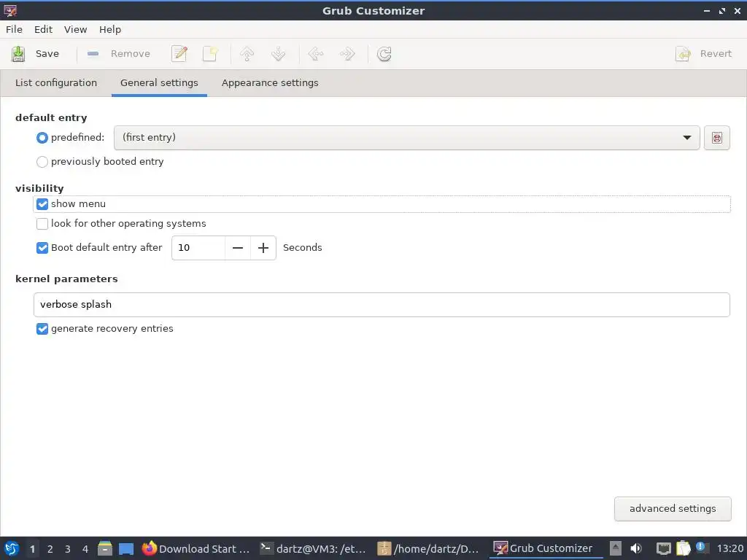Click the network icon in system tray
747x560 pixels.
[x=663, y=548]
